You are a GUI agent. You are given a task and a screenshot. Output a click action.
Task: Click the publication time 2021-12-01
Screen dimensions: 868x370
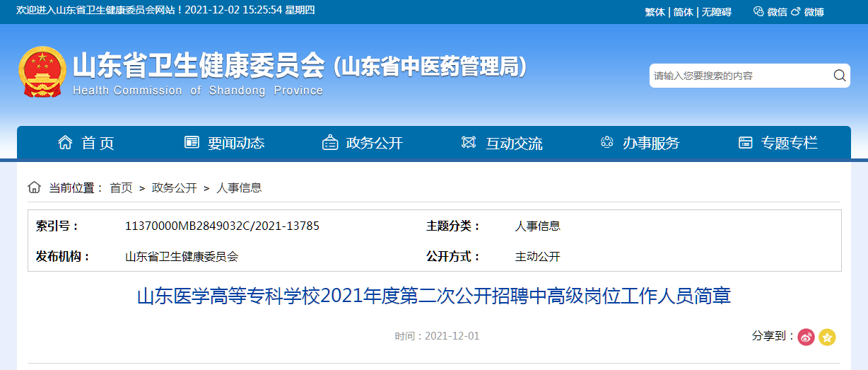(452, 336)
